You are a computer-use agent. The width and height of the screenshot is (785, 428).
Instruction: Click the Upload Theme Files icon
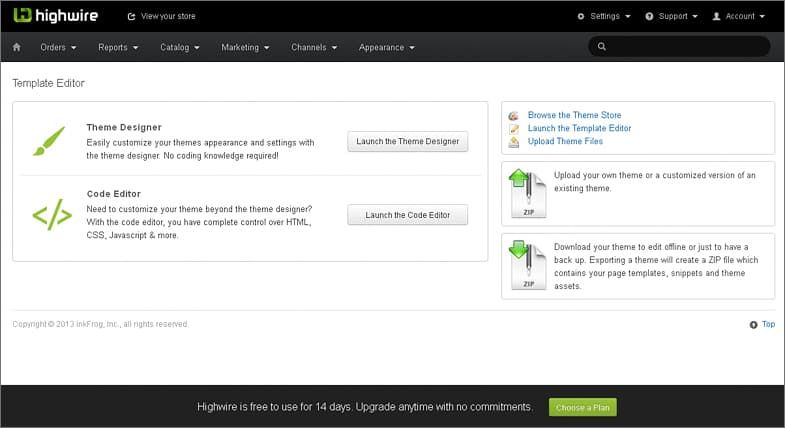(514, 142)
